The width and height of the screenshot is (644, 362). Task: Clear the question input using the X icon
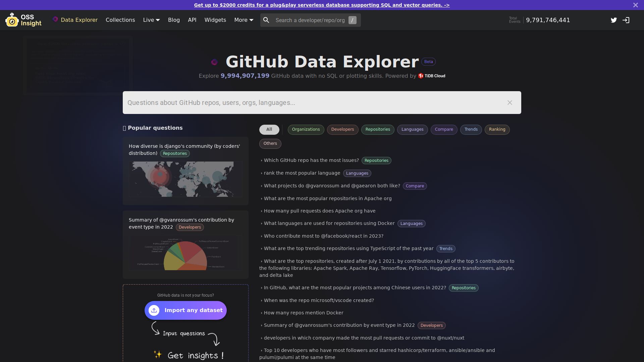[509, 103]
